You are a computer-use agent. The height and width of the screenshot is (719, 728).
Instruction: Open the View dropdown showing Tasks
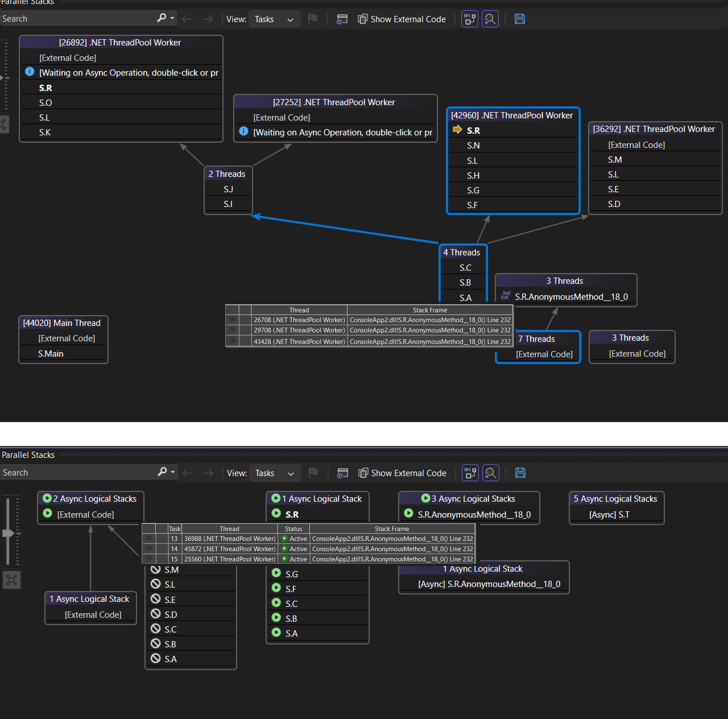coord(274,19)
